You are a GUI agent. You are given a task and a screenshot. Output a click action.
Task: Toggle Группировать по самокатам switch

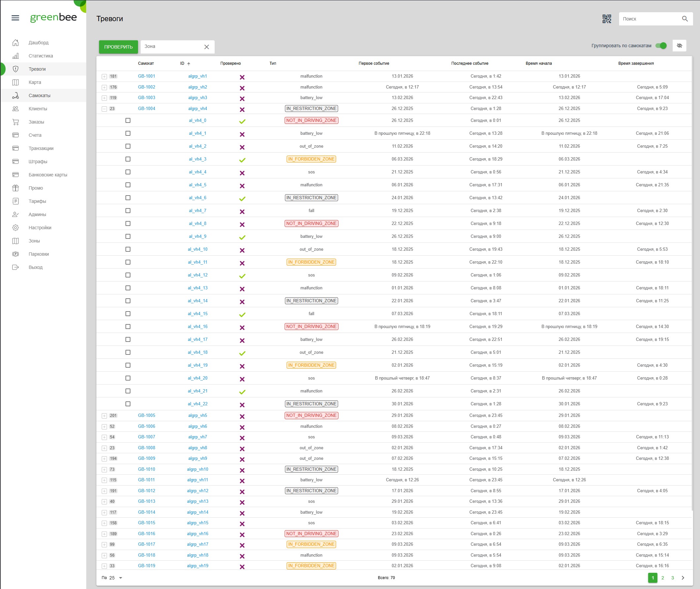coord(661,46)
